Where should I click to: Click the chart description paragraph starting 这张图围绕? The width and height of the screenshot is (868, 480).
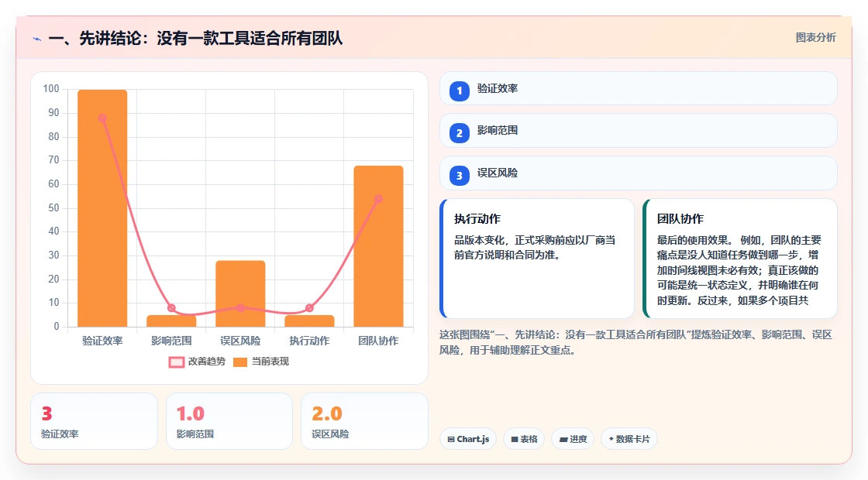[636, 342]
